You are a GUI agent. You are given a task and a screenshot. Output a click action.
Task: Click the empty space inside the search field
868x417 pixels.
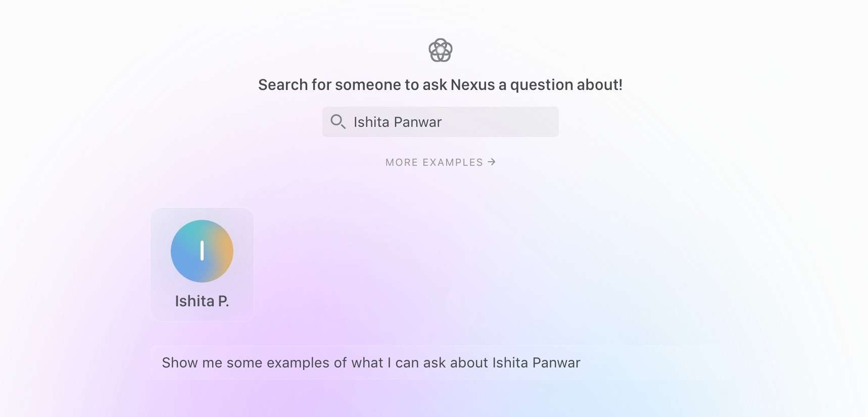click(x=500, y=122)
